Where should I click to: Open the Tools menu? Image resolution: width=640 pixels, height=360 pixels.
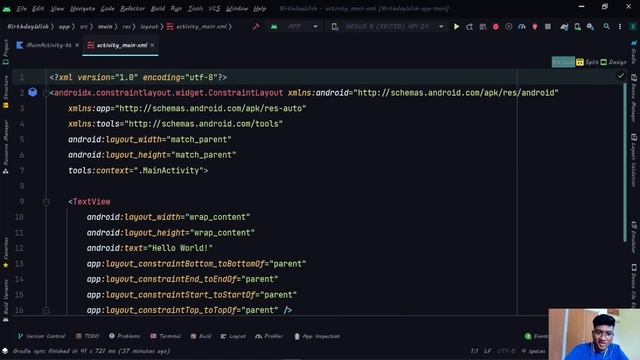[x=196, y=9]
